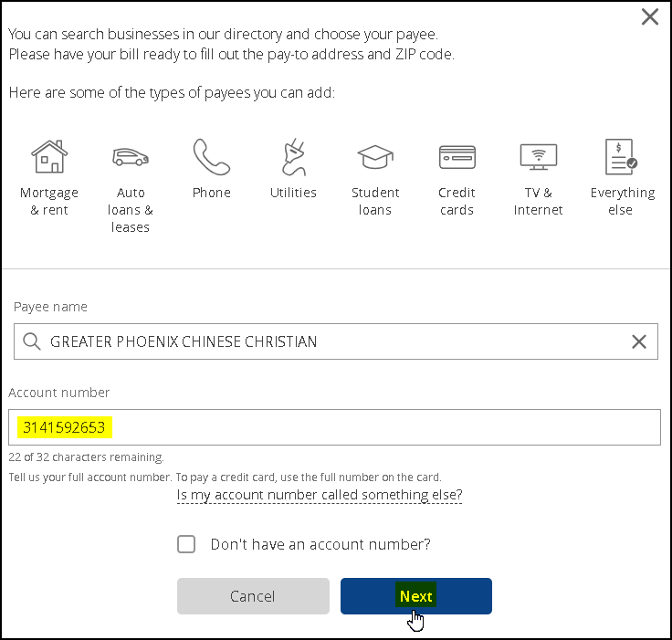The image size is (672, 640).
Task: Select the Auto loans & leases car icon
Action: [131, 157]
